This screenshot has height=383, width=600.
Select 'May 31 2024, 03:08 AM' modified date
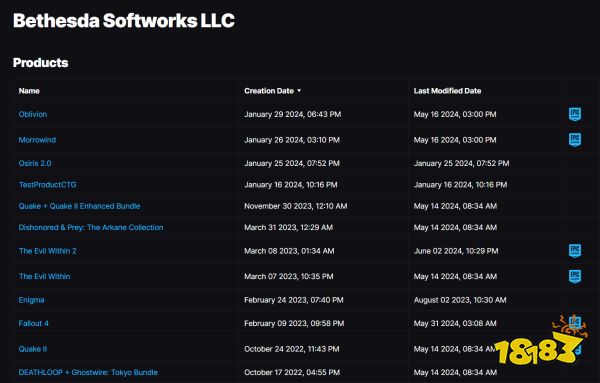tap(455, 323)
